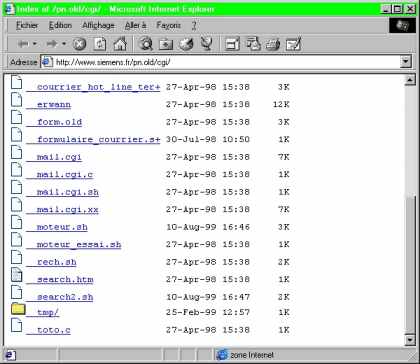
Task: Click the file icon beside search.htm
Action: tap(17, 274)
